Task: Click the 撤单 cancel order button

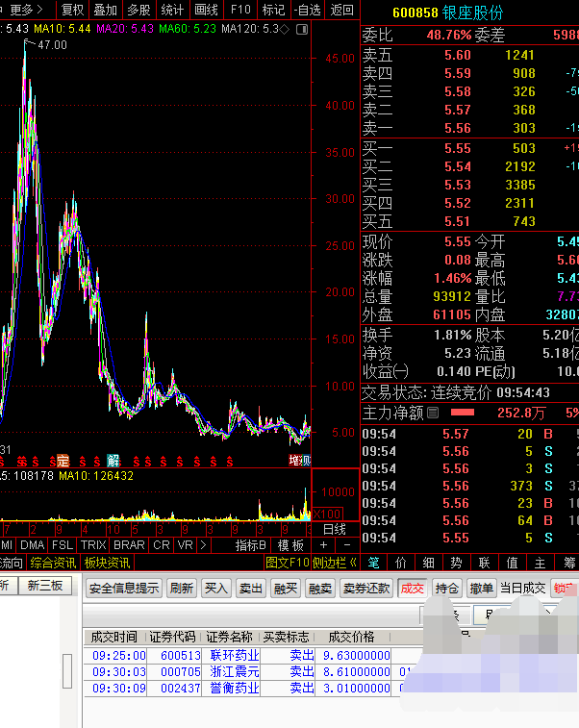Action: pyautogui.click(x=482, y=589)
